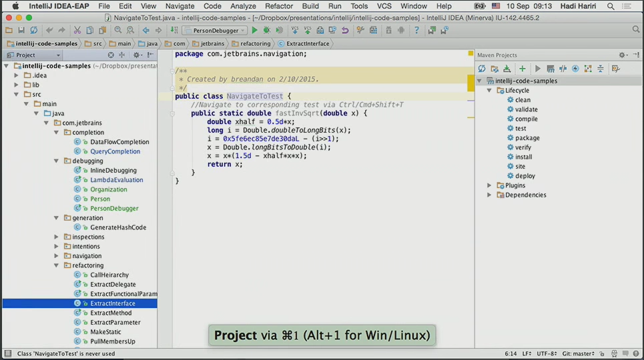Click the Paste clipboard icon
644x360 pixels.
103,31
